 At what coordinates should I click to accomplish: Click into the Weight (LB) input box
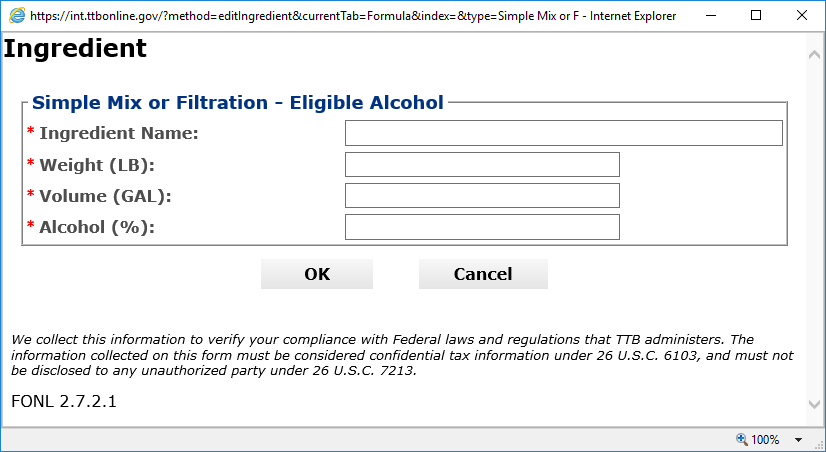click(482, 165)
